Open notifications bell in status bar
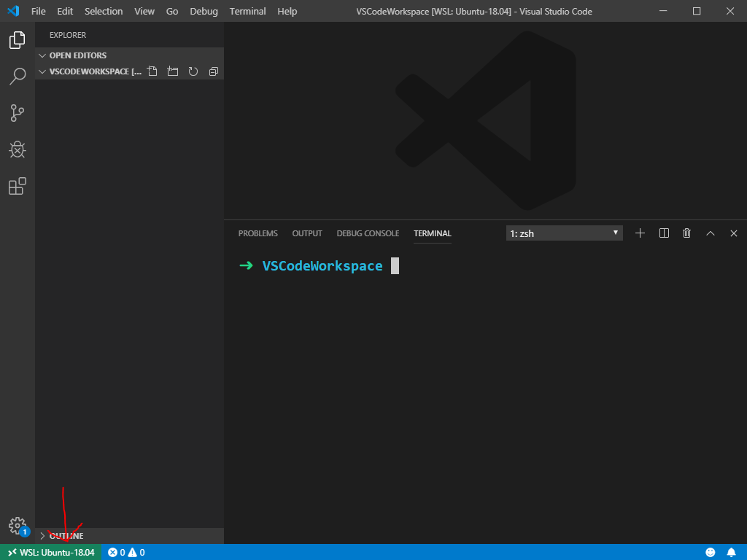Screen dimensions: 747x560 click(x=731, y=553)
